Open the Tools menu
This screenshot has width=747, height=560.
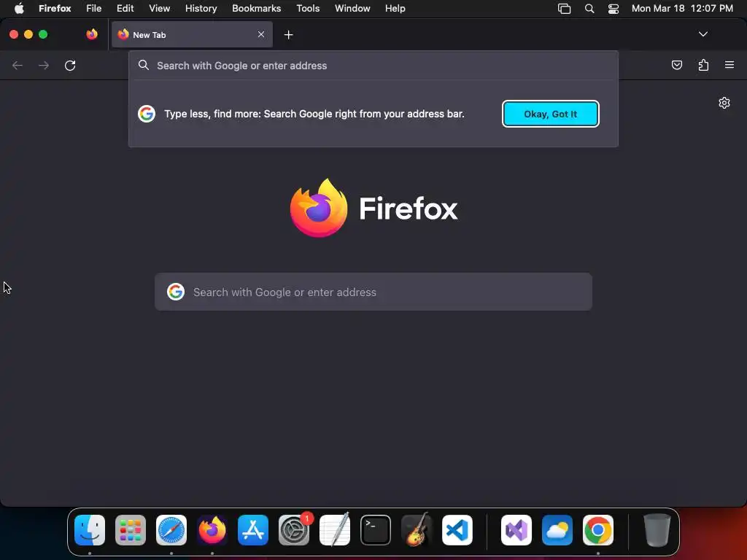pos(309,8)
